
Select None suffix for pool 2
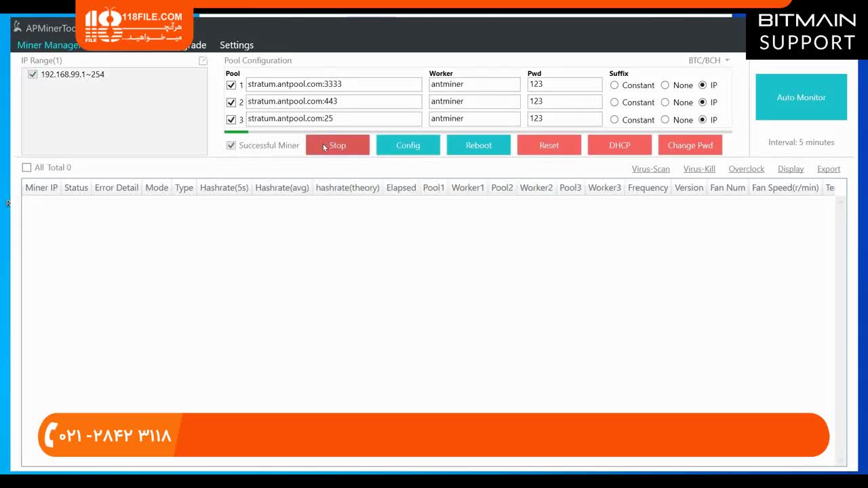click(x=665, y=102)
